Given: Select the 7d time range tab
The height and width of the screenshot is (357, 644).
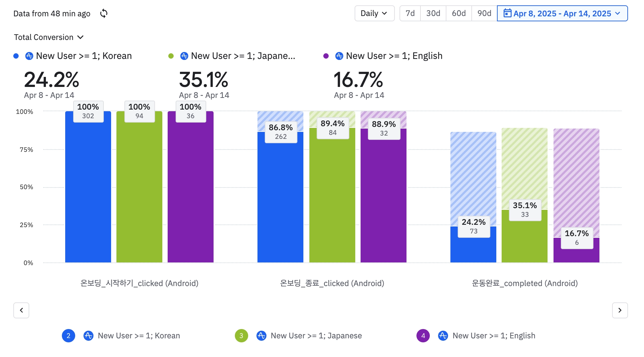Looking at the screenshot, I should [410, 13].
